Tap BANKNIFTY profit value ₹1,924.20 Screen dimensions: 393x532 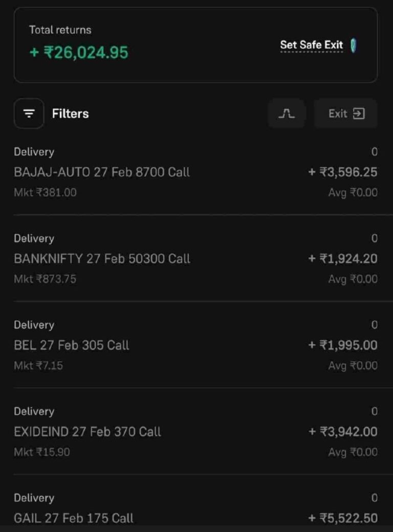[343, 258]
